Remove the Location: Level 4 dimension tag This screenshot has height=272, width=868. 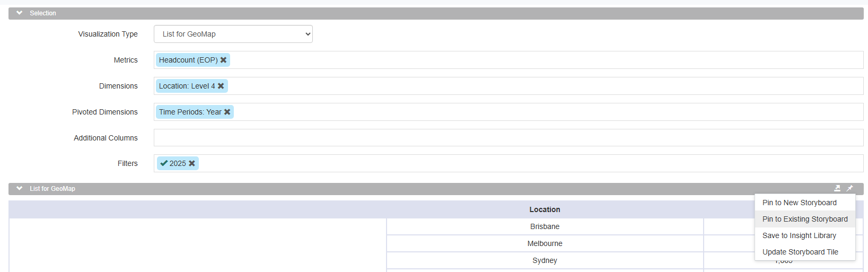[221, 86]
